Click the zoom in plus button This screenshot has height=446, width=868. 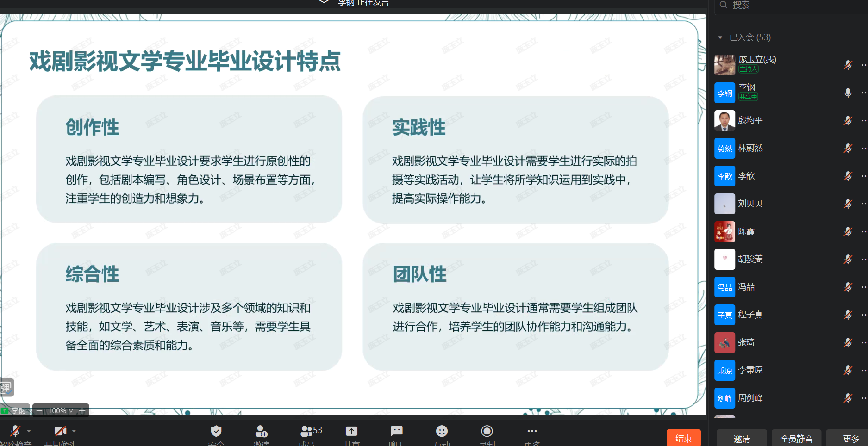click(x=82, y=411)
